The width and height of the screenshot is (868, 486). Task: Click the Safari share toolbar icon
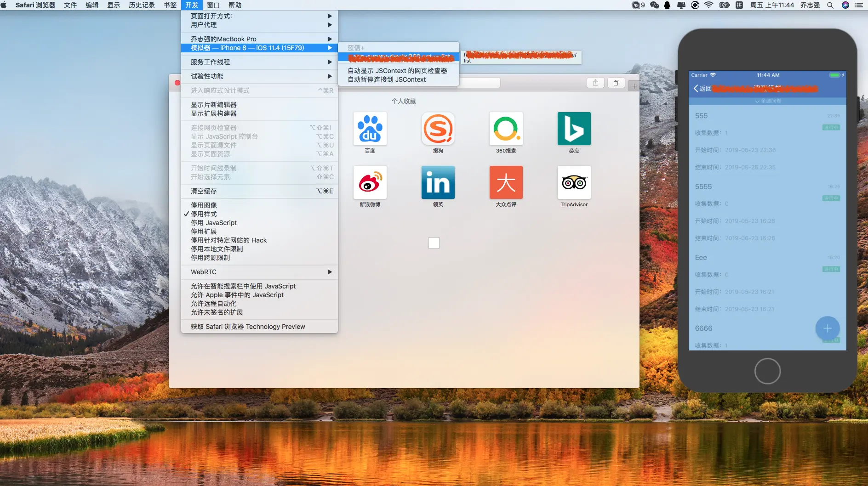595,83
